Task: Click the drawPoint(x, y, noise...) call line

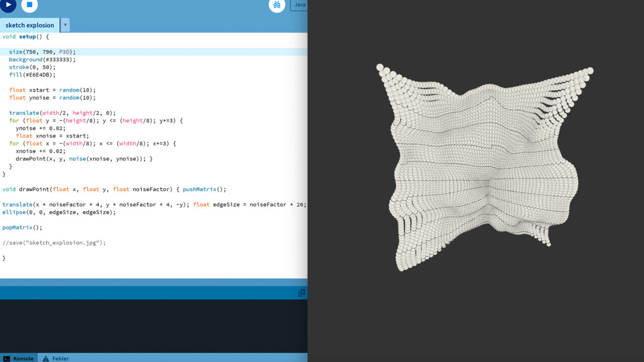Action: pyautogui.click(x=84, y=159)
